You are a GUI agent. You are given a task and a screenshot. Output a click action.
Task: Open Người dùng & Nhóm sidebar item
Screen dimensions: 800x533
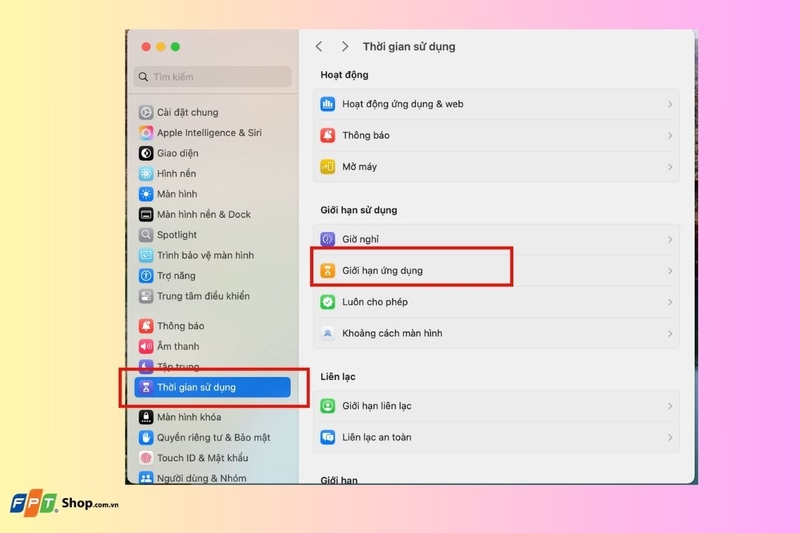212,478
